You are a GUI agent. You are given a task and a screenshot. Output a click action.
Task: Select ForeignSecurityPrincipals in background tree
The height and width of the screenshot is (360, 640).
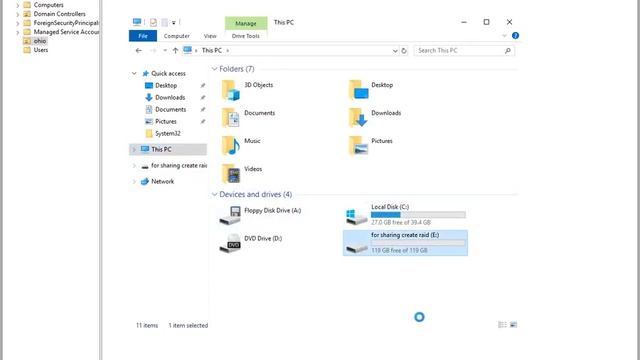[66, 23]
